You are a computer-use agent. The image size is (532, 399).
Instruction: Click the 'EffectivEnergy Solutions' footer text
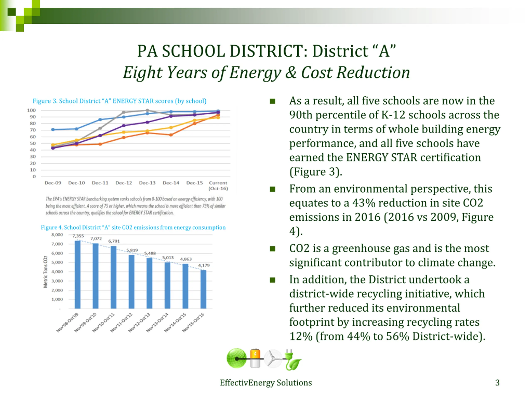pyautogui.click(x=266, y=382)
